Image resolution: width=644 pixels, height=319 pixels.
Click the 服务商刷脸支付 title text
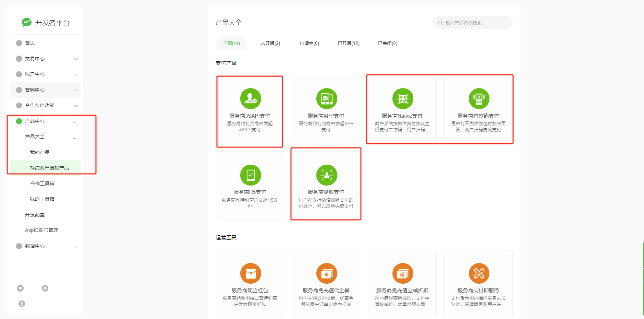click(326, 192)
